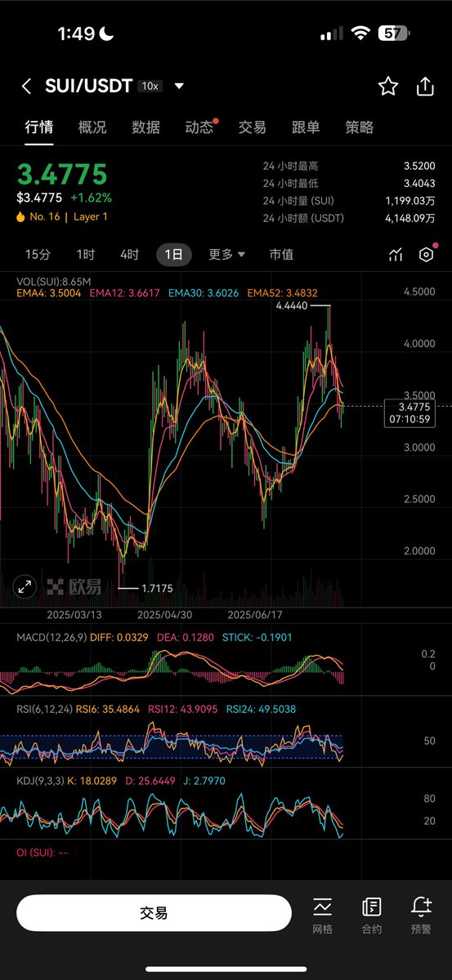The width and height of the screenshot is (452, 980).
Task: Expand chart to fullscreen with arrows icon
Action: (25, 586)
